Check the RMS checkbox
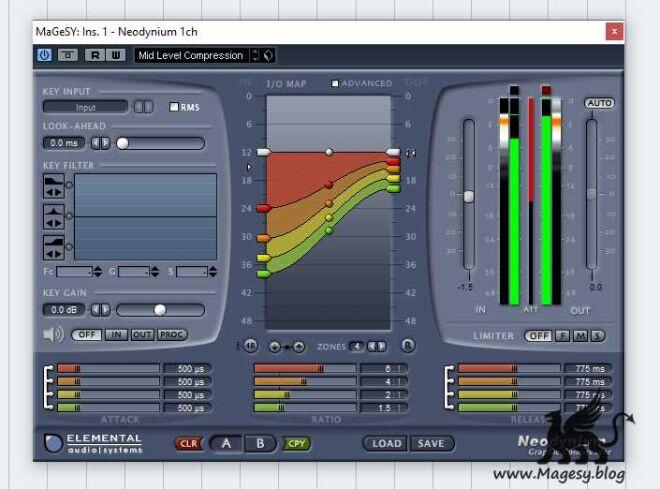Screen dimensions: 660x489 click(x=173, y=107)
